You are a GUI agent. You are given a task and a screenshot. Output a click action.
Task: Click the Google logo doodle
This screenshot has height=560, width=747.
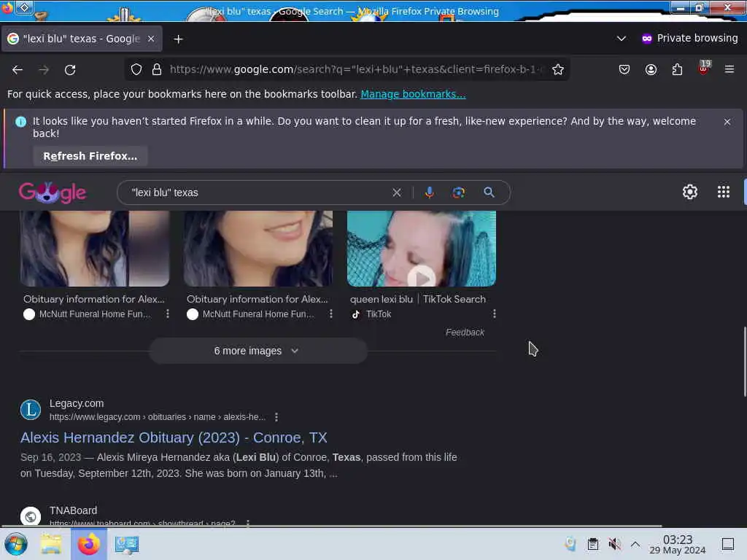click(53, 192)
